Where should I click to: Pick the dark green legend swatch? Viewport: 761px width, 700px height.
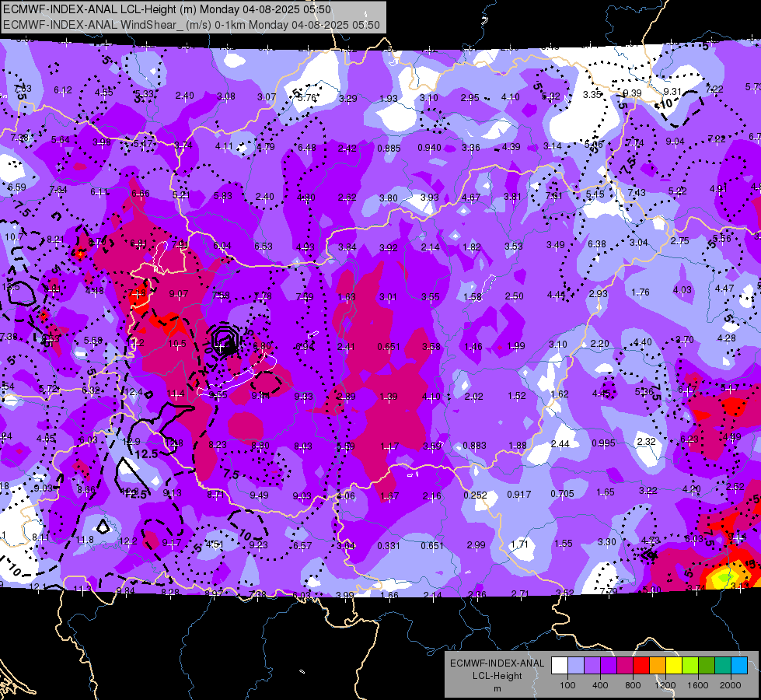707,666
